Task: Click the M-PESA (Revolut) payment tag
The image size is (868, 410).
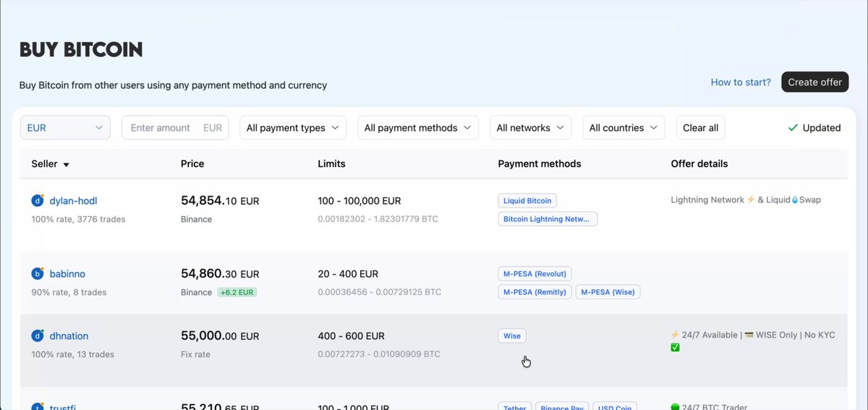Action: (x=535, y=273)
